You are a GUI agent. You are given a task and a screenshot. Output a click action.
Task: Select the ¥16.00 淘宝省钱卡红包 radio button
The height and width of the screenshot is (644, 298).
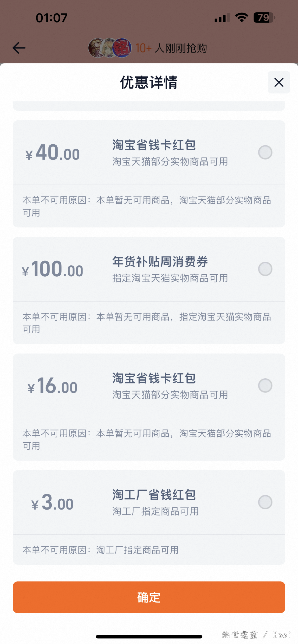(x=265, y=385)
